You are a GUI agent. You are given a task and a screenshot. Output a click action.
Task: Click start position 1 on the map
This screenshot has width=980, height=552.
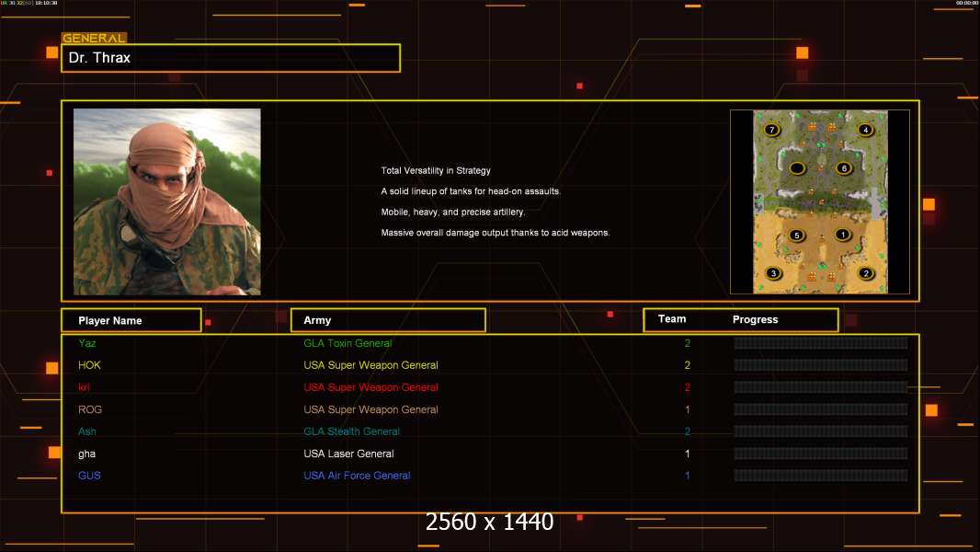[x=842, y=235]
